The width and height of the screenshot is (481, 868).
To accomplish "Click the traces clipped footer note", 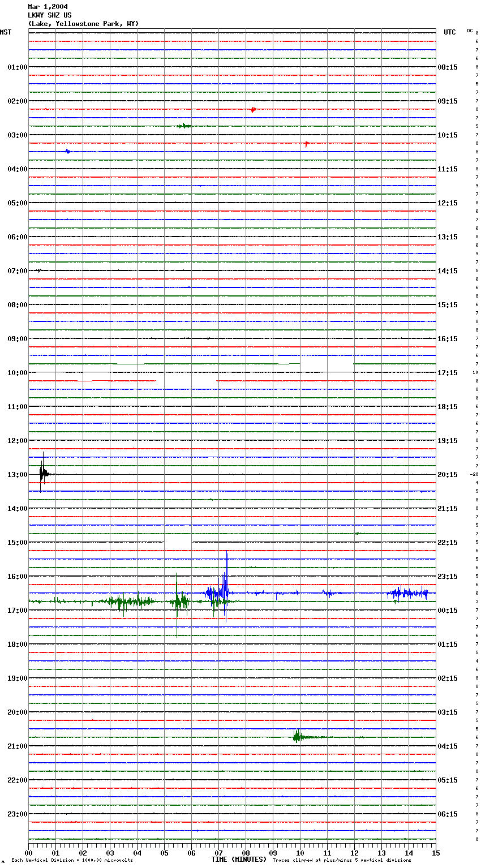I will [342, 860].
